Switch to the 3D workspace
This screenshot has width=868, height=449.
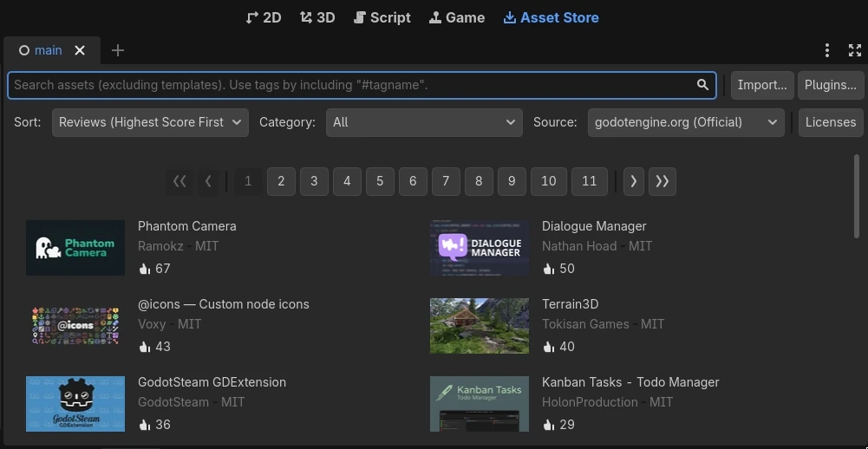[x=317, y=17]
